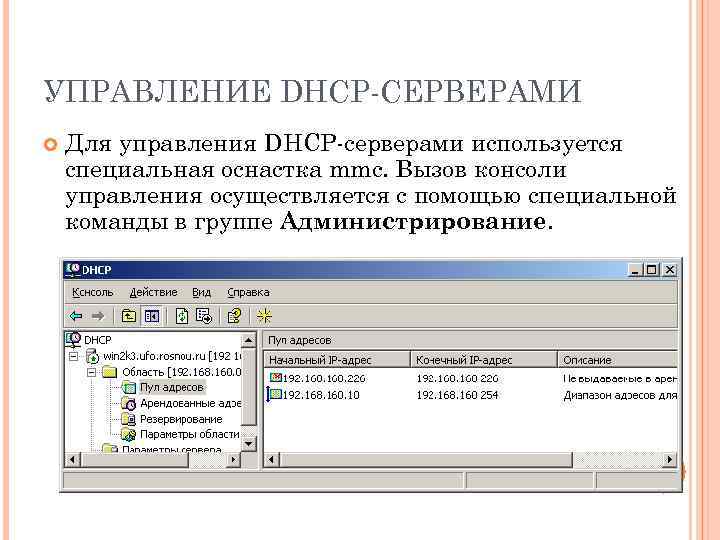This screenshot has width=720, height=540.
Task: Click the Область scope folder icon
Action: tap(110, 371)
